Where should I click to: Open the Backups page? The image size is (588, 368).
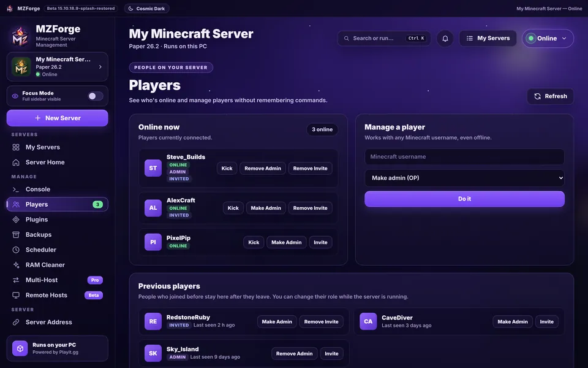[x=58, y=235]
